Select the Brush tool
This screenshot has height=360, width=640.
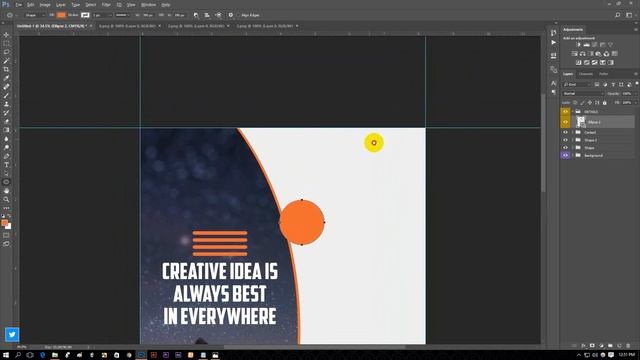coord(6,96)
